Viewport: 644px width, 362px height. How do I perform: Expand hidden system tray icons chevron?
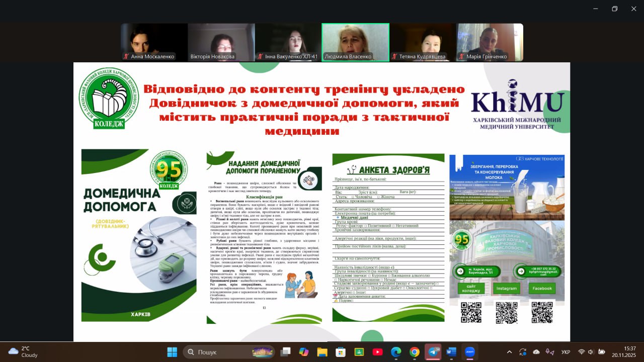509,352
